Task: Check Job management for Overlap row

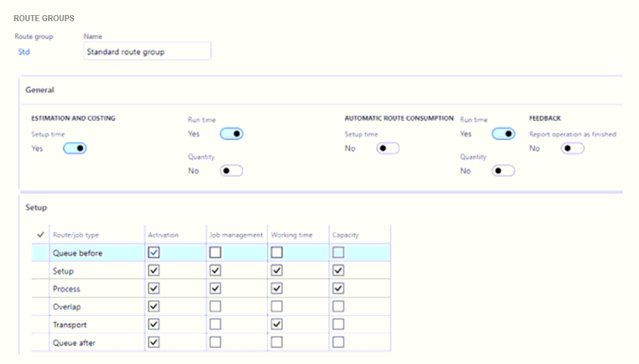Action: coord(215,307)
